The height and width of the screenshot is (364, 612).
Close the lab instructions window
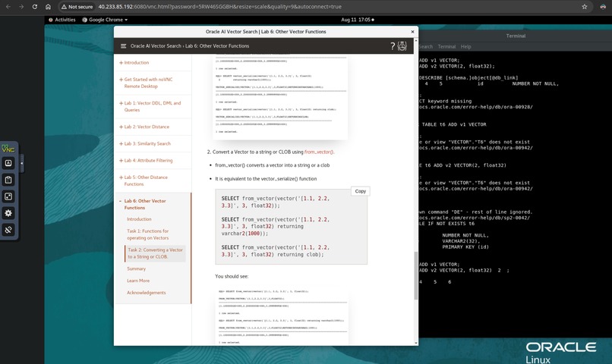pyautogui.click(x=412, y=32)
